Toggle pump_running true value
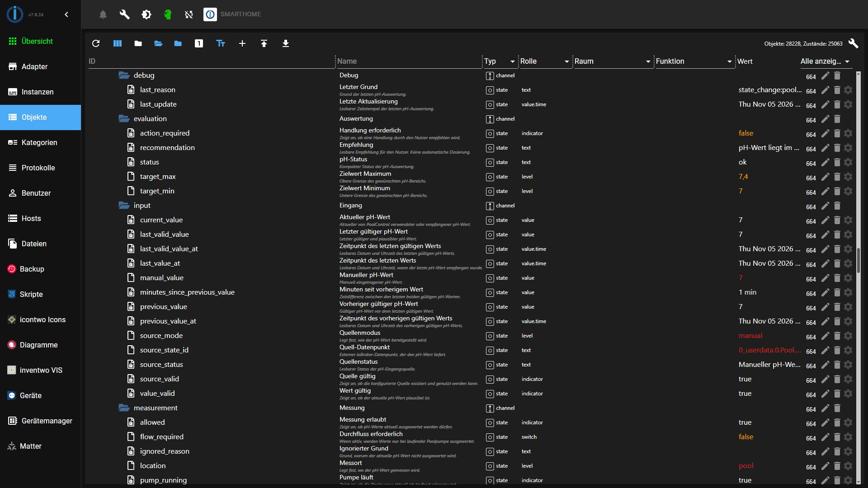 click(x=745, y=480)
